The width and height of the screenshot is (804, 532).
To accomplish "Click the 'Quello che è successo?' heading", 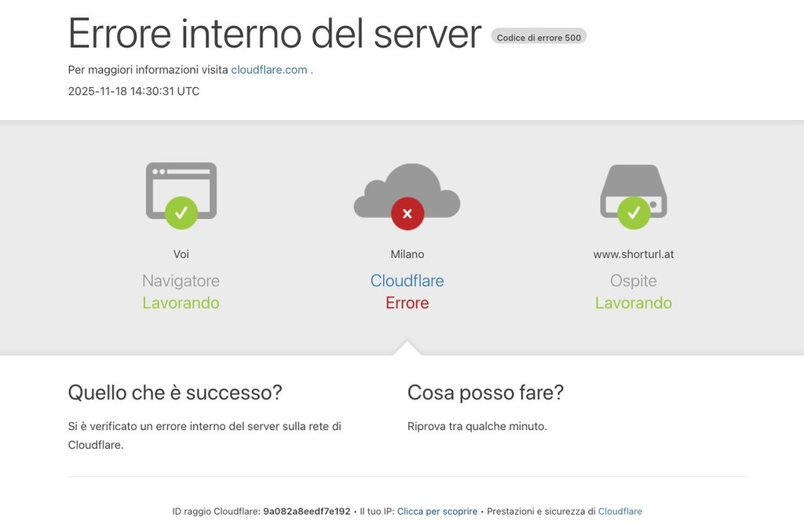I will (174, 392).
